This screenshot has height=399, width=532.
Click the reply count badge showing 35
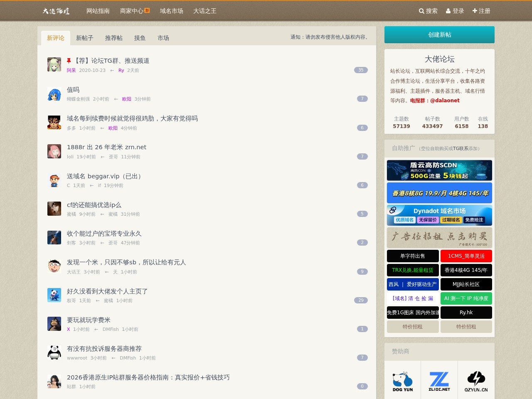point(361,70)
